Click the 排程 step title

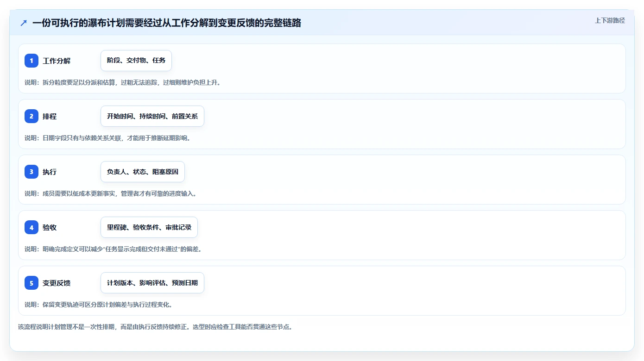coord(50,116)
